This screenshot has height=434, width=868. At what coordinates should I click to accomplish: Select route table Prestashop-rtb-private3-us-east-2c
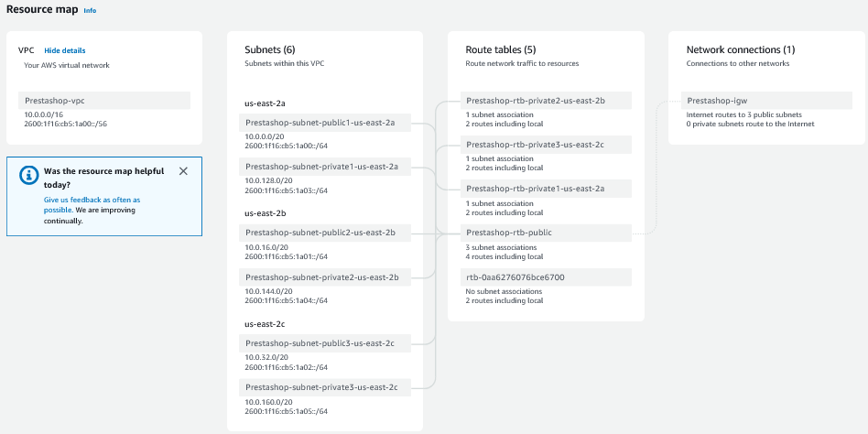point(536,145)
